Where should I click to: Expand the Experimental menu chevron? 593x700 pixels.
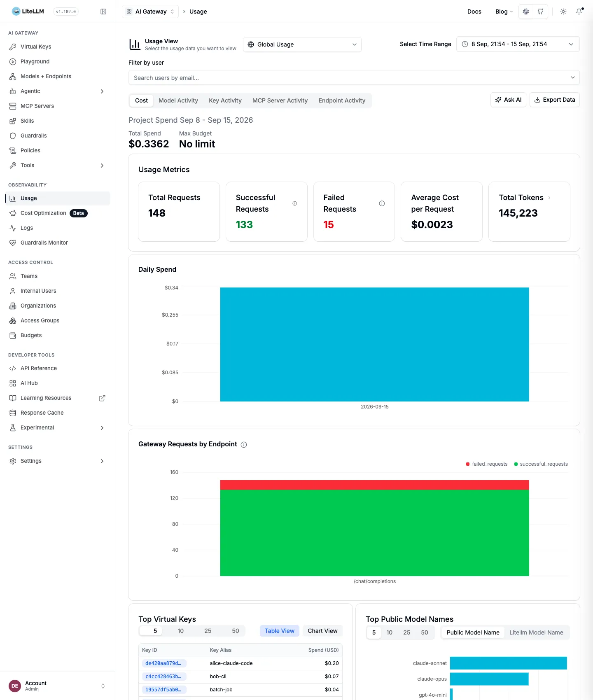click(102, 427)
